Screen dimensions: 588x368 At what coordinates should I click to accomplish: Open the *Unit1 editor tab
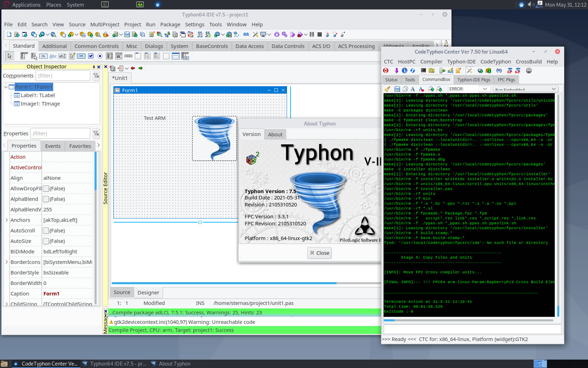pos(120,78)
